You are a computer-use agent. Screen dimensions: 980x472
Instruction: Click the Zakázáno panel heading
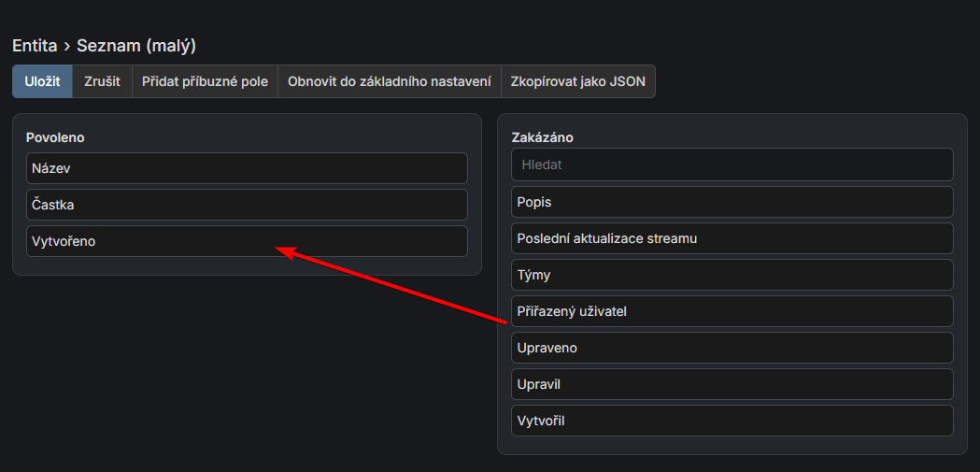[x=542, y=137]
